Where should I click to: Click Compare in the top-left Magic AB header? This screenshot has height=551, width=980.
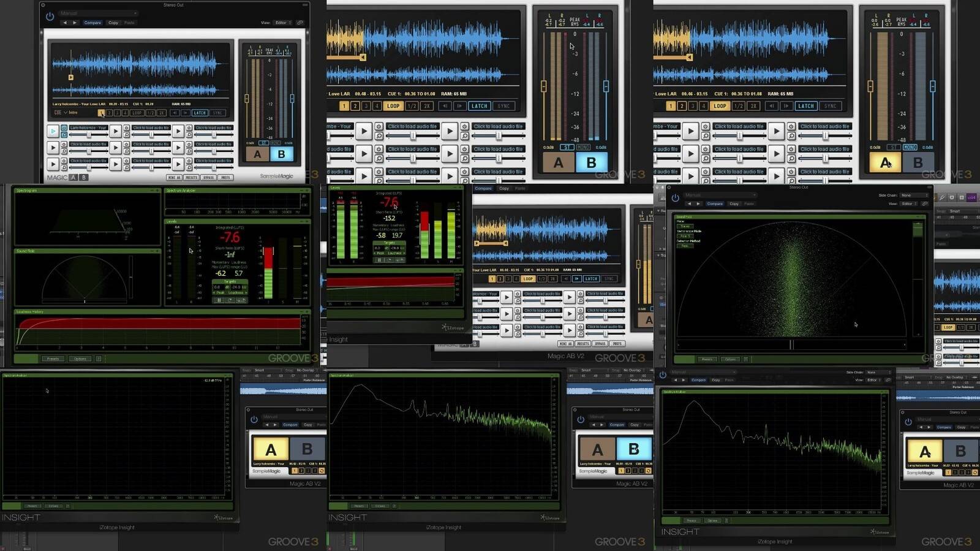coord(92,23)
